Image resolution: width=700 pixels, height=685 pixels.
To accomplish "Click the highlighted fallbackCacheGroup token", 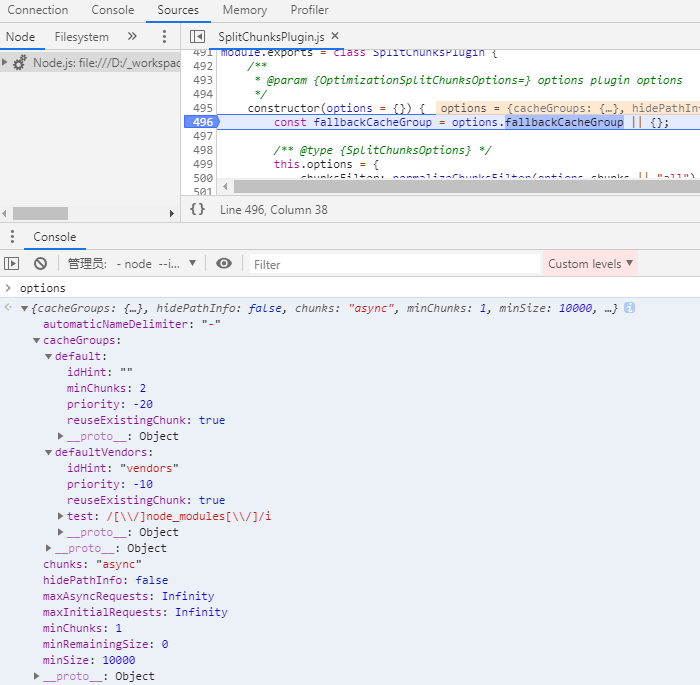I will tap(564, 122).
